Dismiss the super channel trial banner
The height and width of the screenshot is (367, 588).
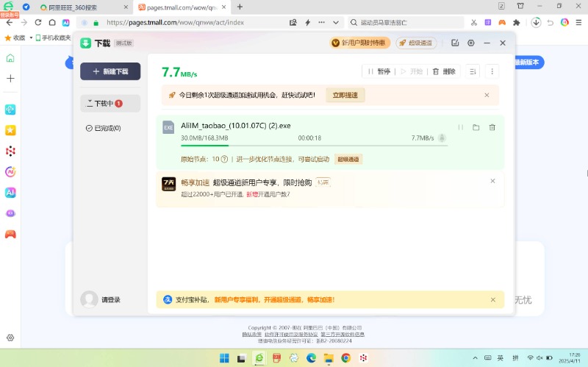pos(487,95)
